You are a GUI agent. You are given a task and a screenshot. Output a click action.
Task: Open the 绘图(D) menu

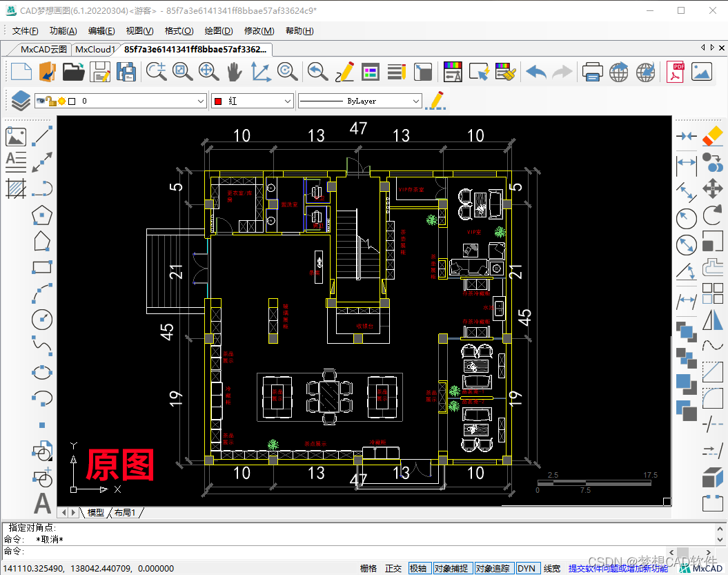[219, 30]
